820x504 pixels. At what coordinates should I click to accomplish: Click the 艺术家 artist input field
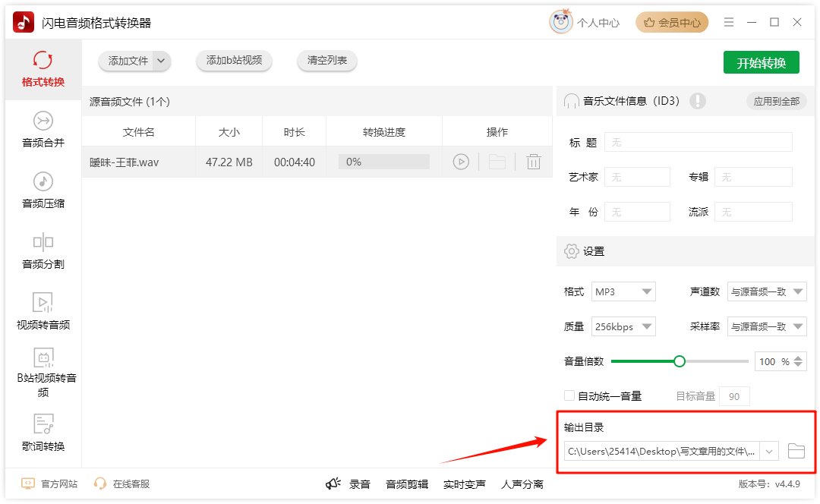tap(637, 178)
